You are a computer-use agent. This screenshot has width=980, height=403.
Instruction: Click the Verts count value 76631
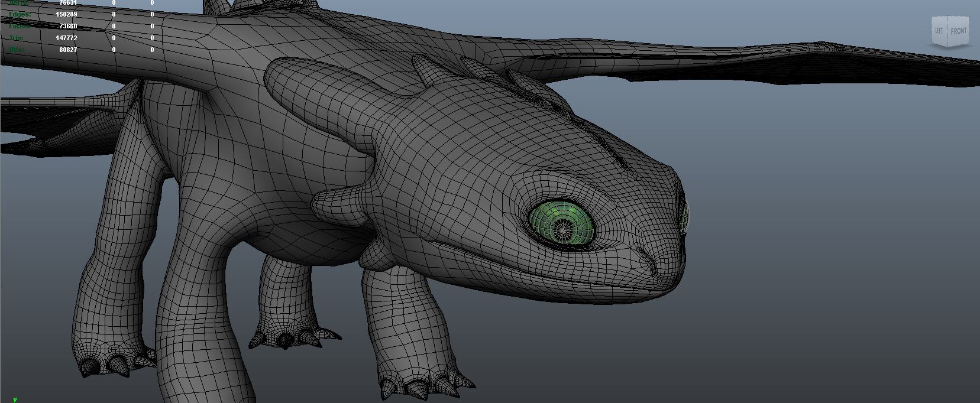(x=69, y=3)
